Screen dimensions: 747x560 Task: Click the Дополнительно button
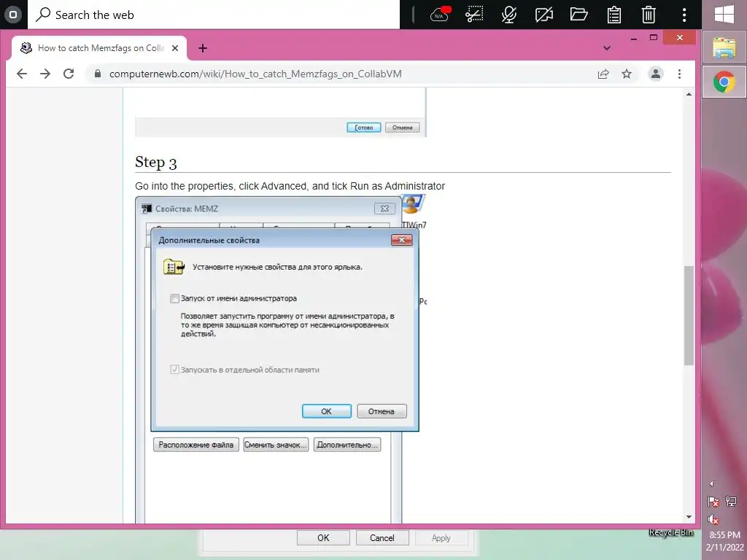point(347,445)
